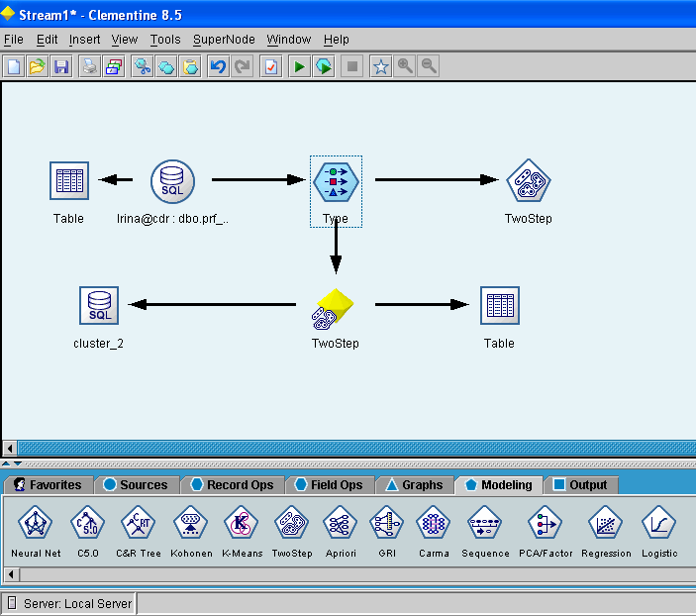Open a stream using the folder icon

(38, 66)
